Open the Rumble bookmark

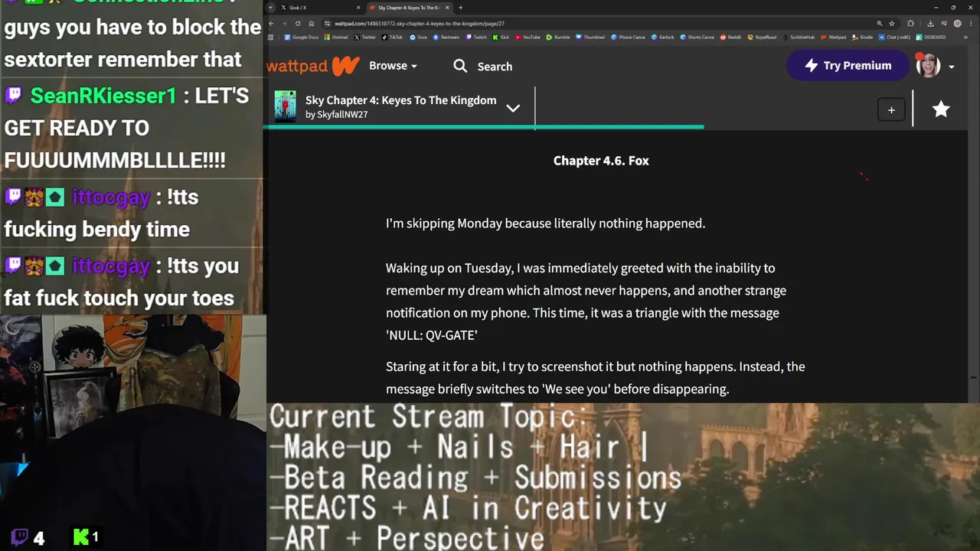tap(557, 37)
